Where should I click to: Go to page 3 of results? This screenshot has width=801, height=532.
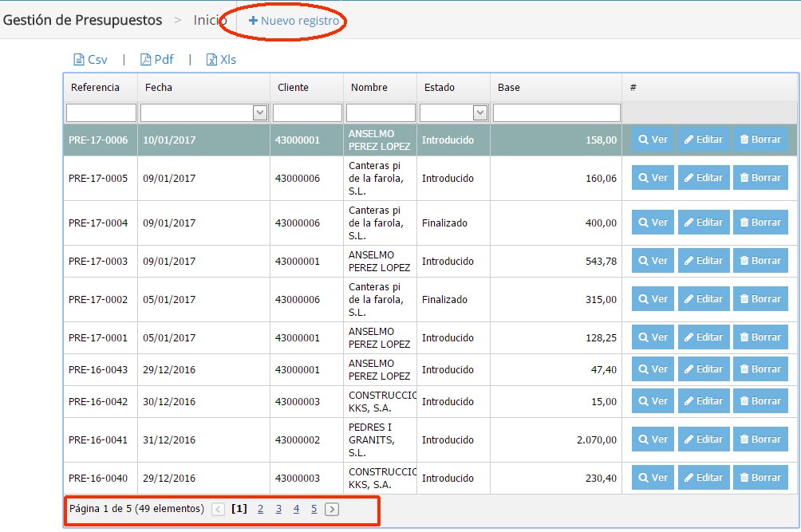pos(278,509)
